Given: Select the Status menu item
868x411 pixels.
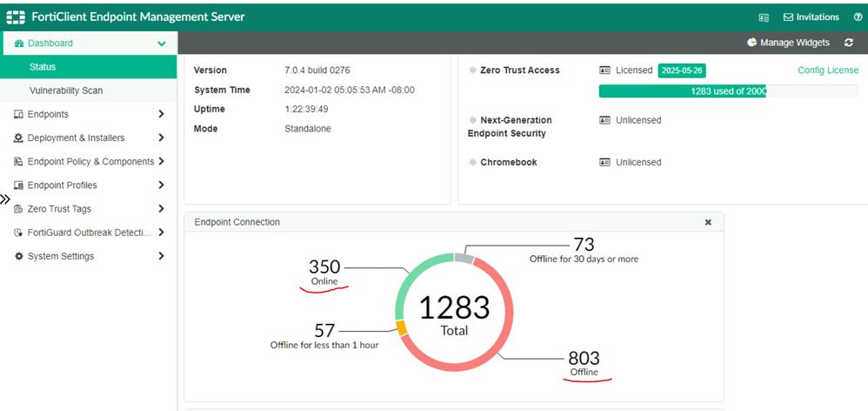Looking at the screenshot, I should tap(89, 67).
